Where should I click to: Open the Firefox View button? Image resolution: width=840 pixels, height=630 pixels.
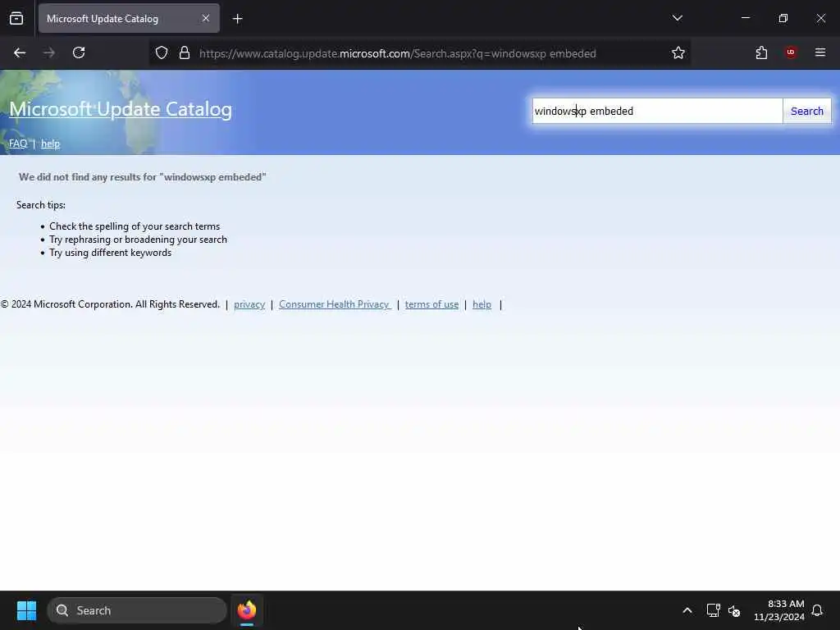(16, 18)
